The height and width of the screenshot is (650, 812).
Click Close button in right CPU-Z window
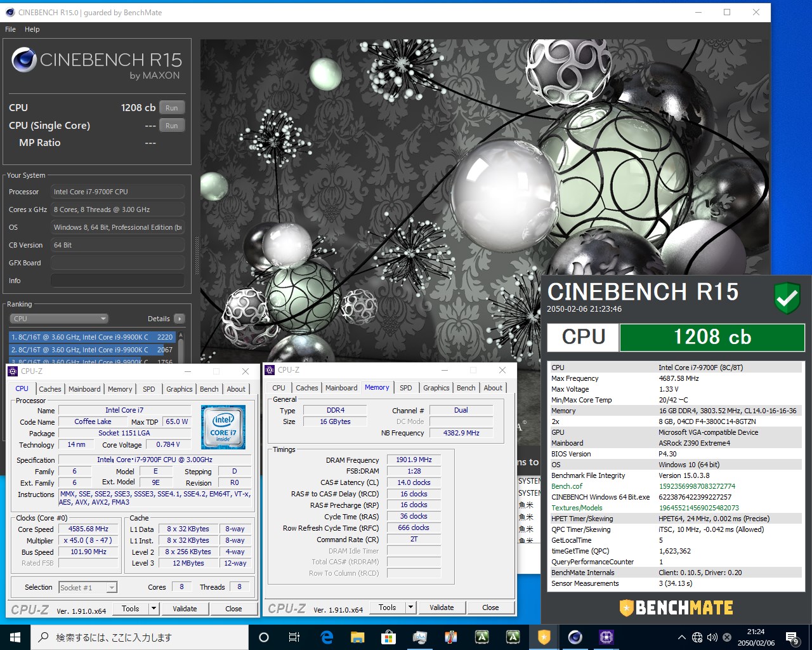(490, 607)
